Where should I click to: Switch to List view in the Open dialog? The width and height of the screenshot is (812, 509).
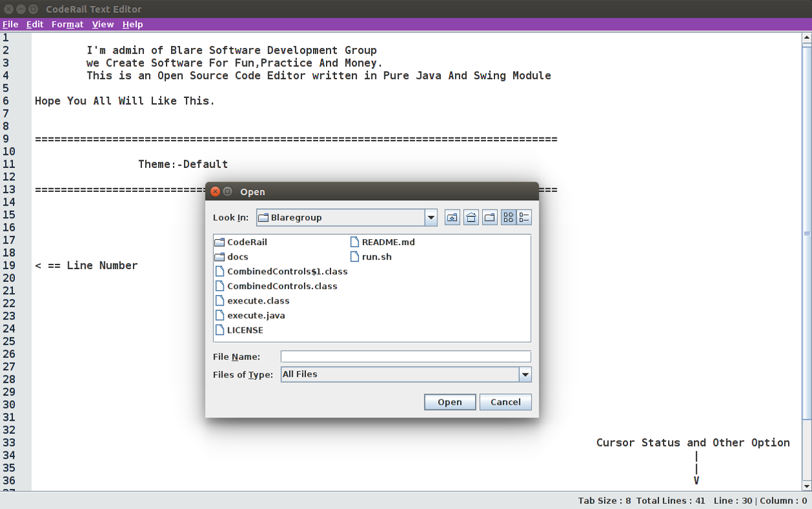[x=509, y=218]
